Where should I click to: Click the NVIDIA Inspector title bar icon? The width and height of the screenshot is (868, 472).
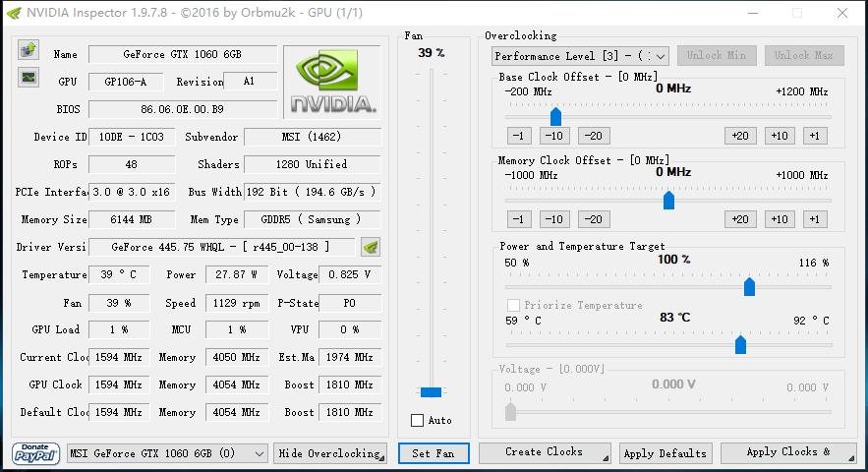[x=13, y=13]
